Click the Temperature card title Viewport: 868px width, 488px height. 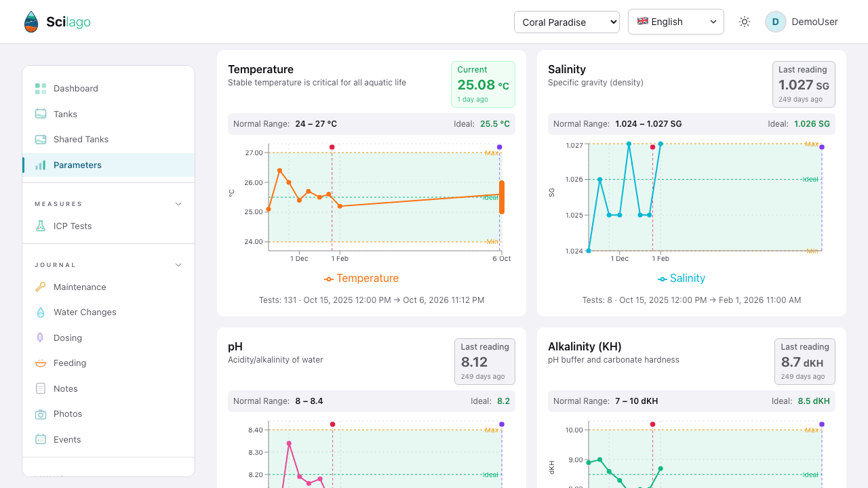point(260,69)
